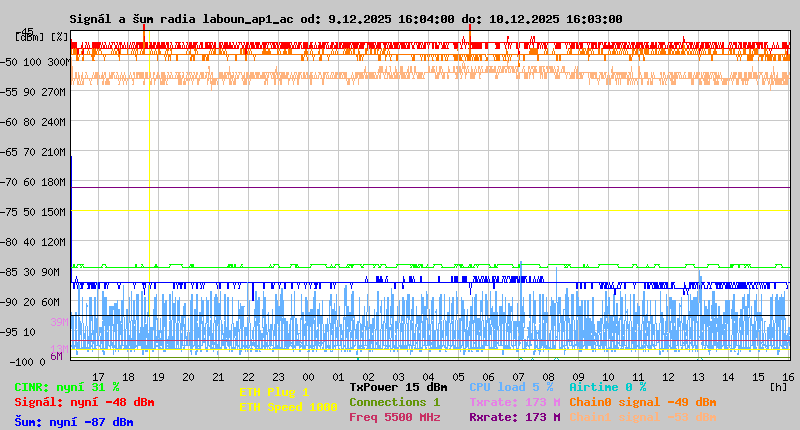The height and width of the screenshot is (430, 800).
Task: Click hour label '02' on time axis
Action: pos(368,377)
